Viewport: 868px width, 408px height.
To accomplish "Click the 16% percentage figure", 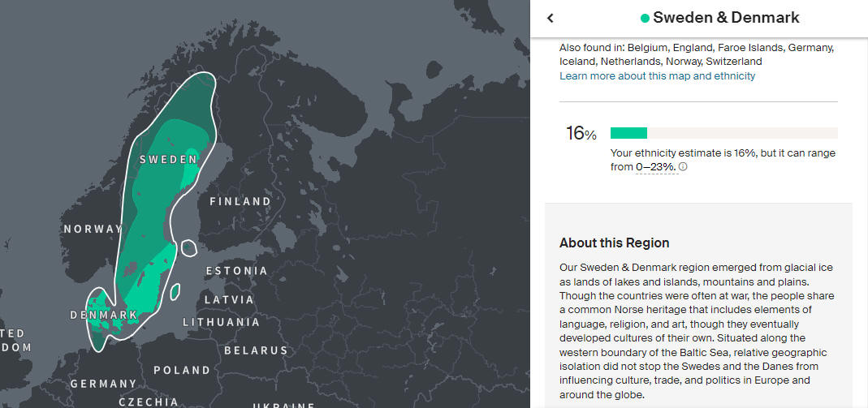I will pos(581,134).
